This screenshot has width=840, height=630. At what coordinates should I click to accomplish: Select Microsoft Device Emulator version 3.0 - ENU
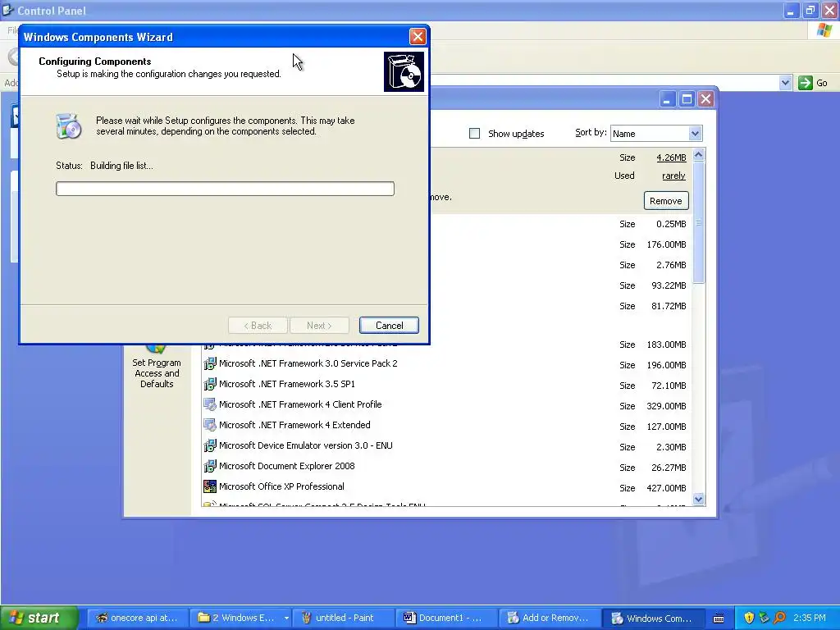click(305, 445)
